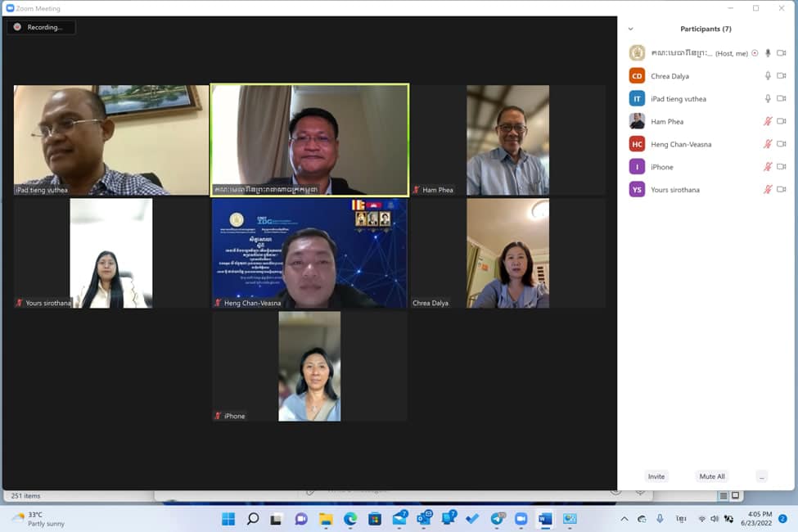Viewport: 798px width, 532px height.
Task: Unmute Ham Phea's microphone
Action: tap(768, 121)
